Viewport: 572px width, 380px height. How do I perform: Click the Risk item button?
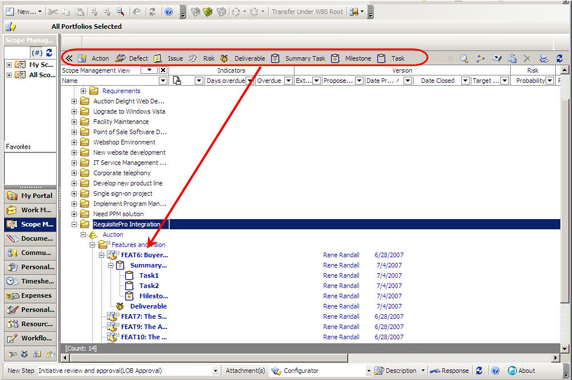pos(202,58)
